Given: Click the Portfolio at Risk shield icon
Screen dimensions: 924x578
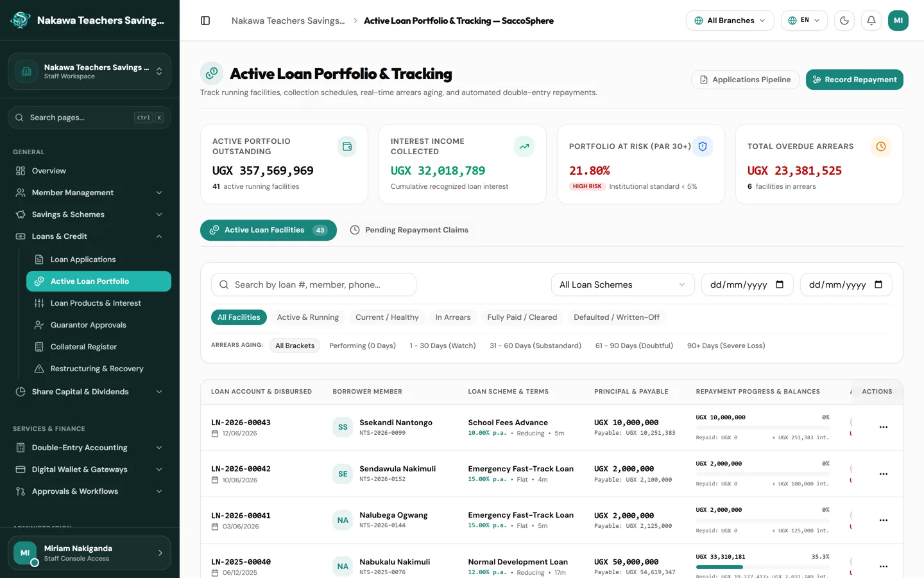Looking at the screenshot, I should tap(703, 146).
